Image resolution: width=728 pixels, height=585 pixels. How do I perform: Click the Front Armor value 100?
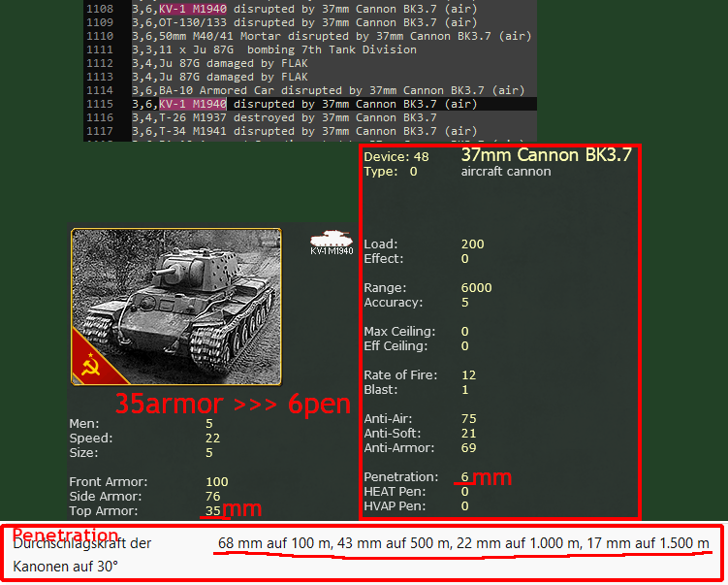[217, 482]
